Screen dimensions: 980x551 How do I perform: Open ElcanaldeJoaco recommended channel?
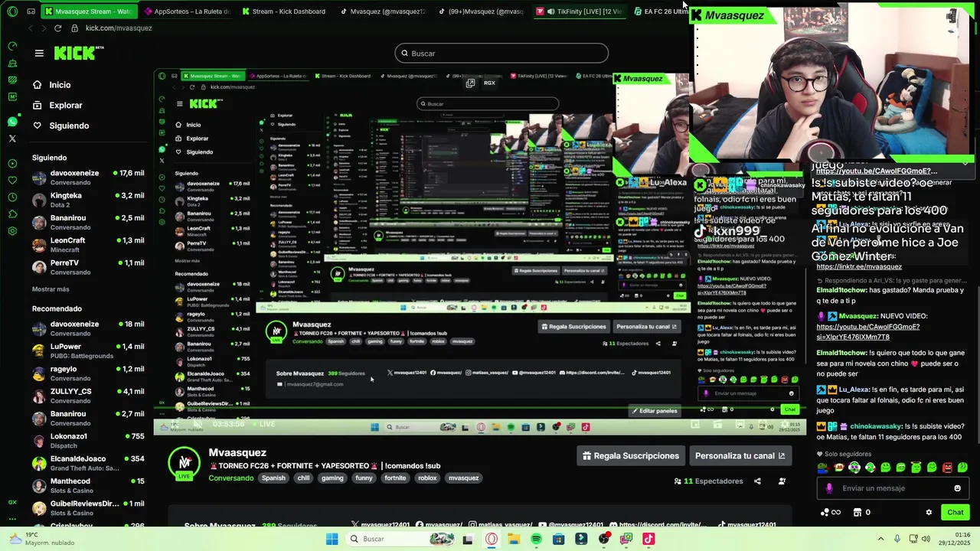(x=88, y=463)
